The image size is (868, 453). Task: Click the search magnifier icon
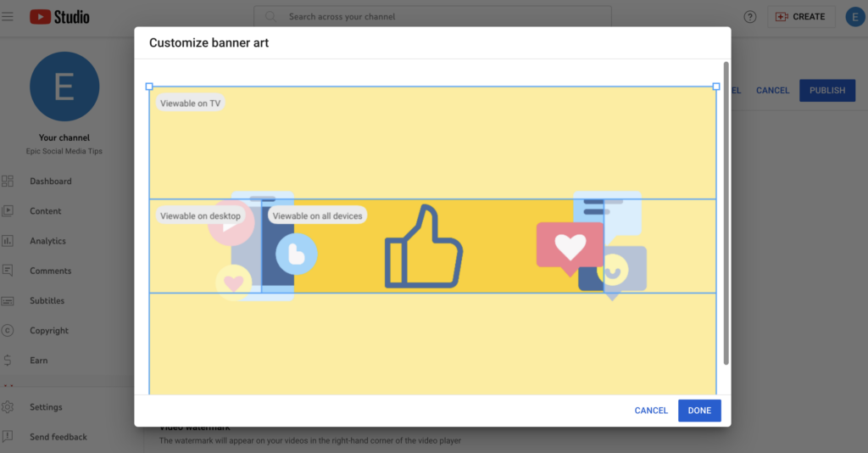pos(270,17)
